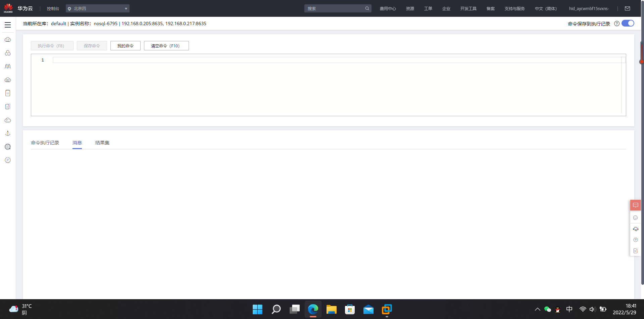Switch to the 消息 tab
Screen dimensions: 644x319
click(77, 143)
